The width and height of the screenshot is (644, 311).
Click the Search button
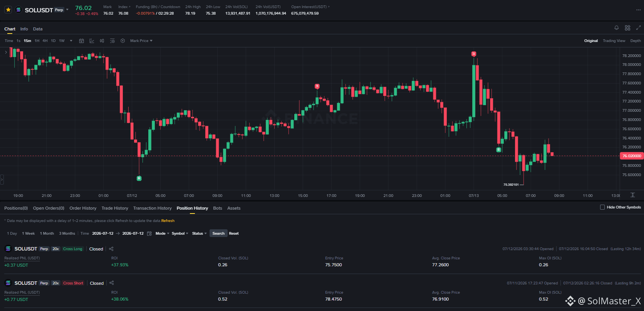point(218,234)
